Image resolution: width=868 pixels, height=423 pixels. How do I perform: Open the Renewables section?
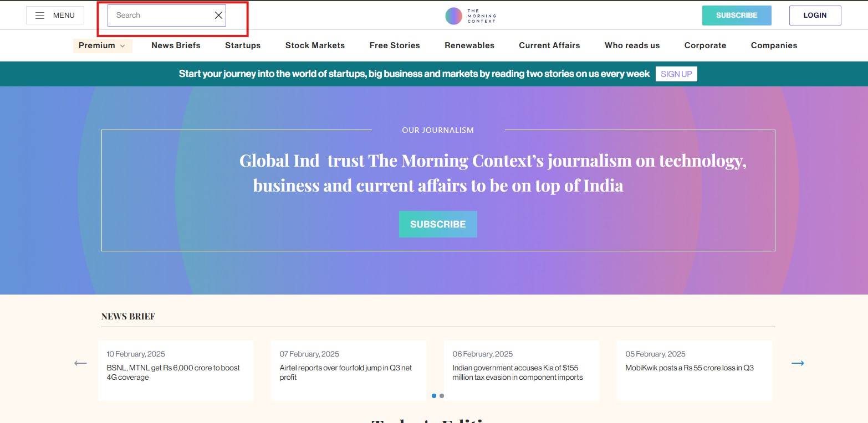click(x=469, y=45)
